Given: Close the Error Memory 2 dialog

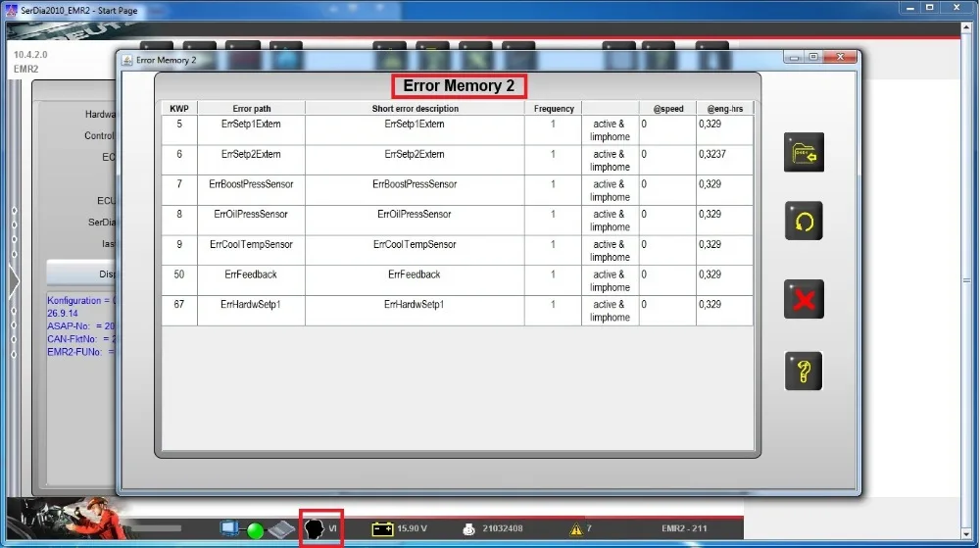Looking at the screenshot, I should [x=841, y=57].
